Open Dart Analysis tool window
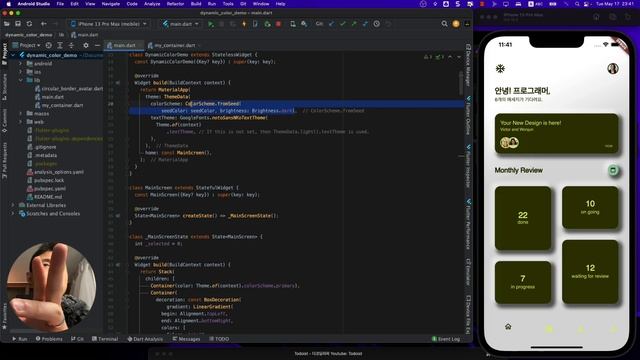Viewport: 640px width, 360px height. [145, 339]
